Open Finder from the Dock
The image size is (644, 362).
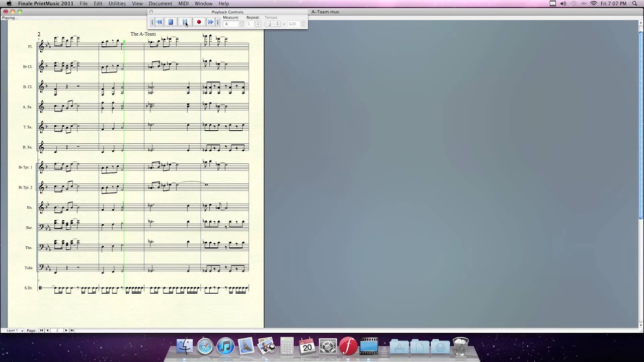coord(185,346)
